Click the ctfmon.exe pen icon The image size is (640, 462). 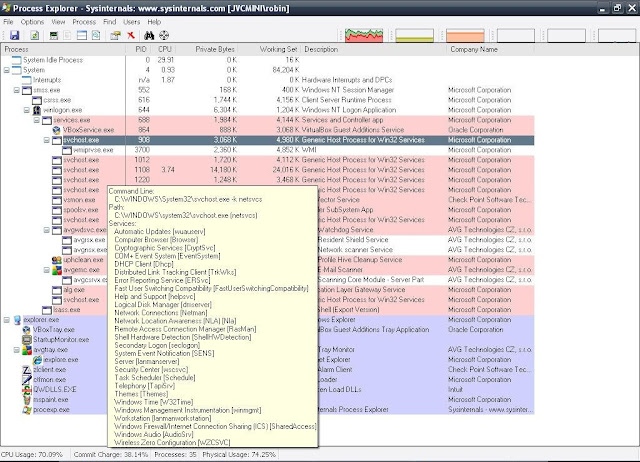click(27, 380)
